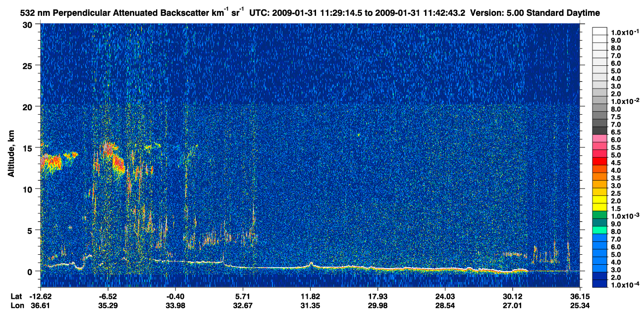Click the longitude value 28.54
The height and width of the screenshot is (330, 644).
pyautogui.click(x=445, y=306)
